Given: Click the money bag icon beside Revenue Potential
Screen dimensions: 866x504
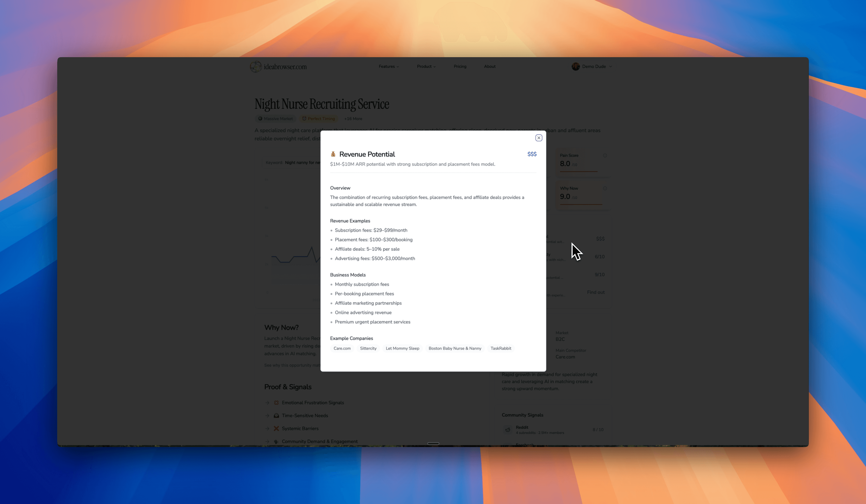Looking at the screenshot, I should pos(333,154).
